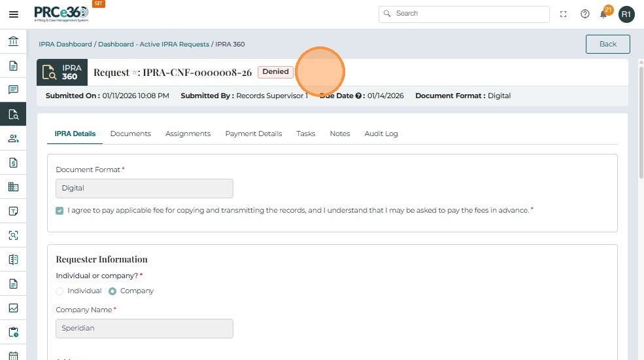The height and width of the screenshot is (360, 644).
Task: Click the PRCe360 logo
Action: point(61,14)
